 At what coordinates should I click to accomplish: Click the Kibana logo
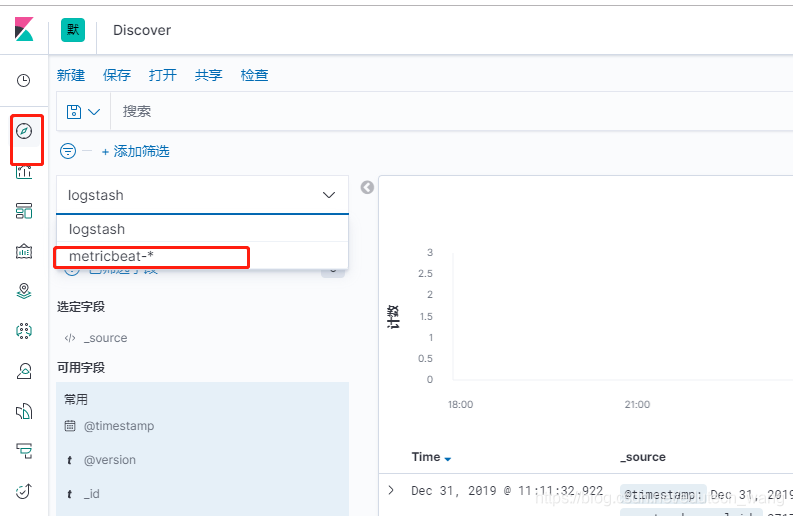point(24,29)
